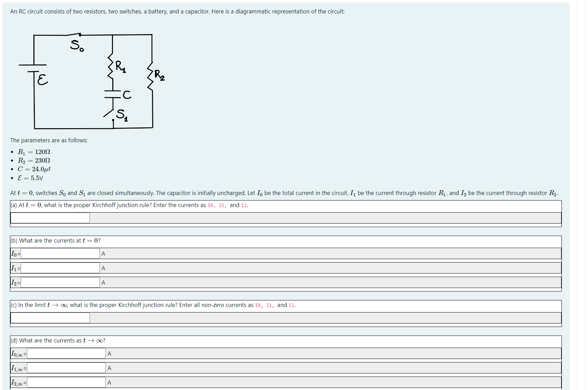Click the R1 = 120Ω parameter text
Screen dimensions: 588x390
coord(34,152)
